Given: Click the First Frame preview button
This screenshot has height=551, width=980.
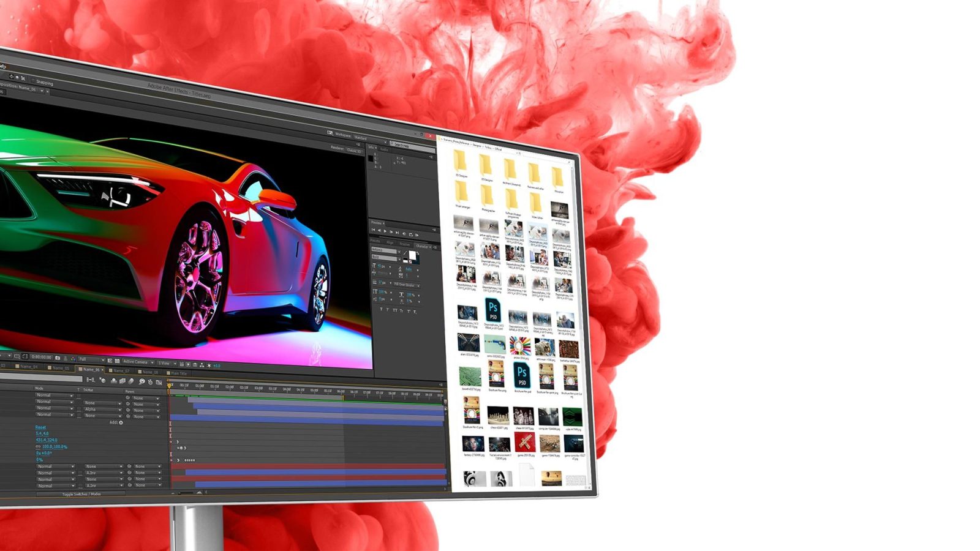Looking at the screenshot, I should point(374,231).
